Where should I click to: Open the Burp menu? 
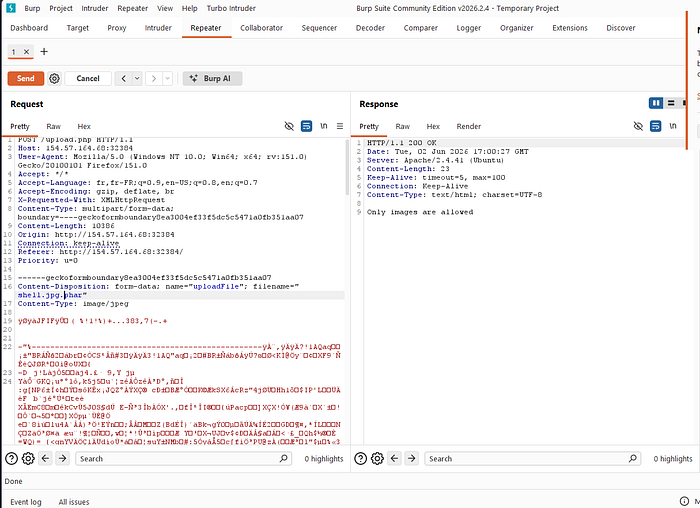32,8
